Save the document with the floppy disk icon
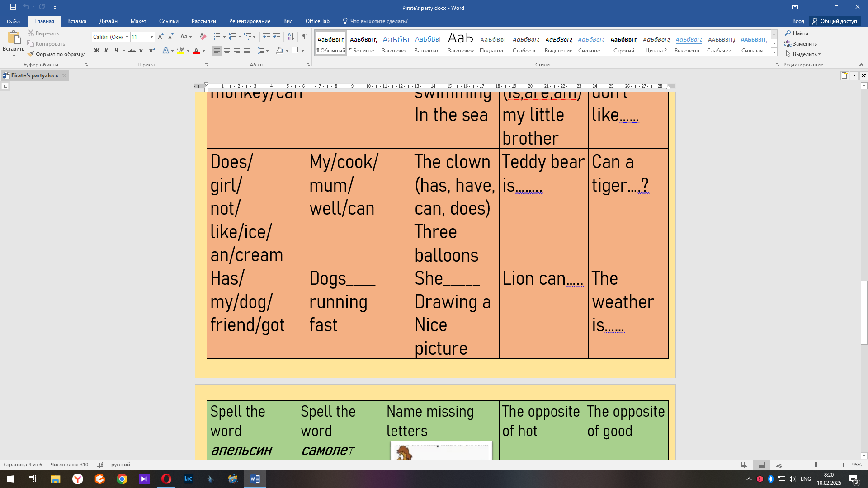This screenshot has height=488, width=868. pos(13,7)
